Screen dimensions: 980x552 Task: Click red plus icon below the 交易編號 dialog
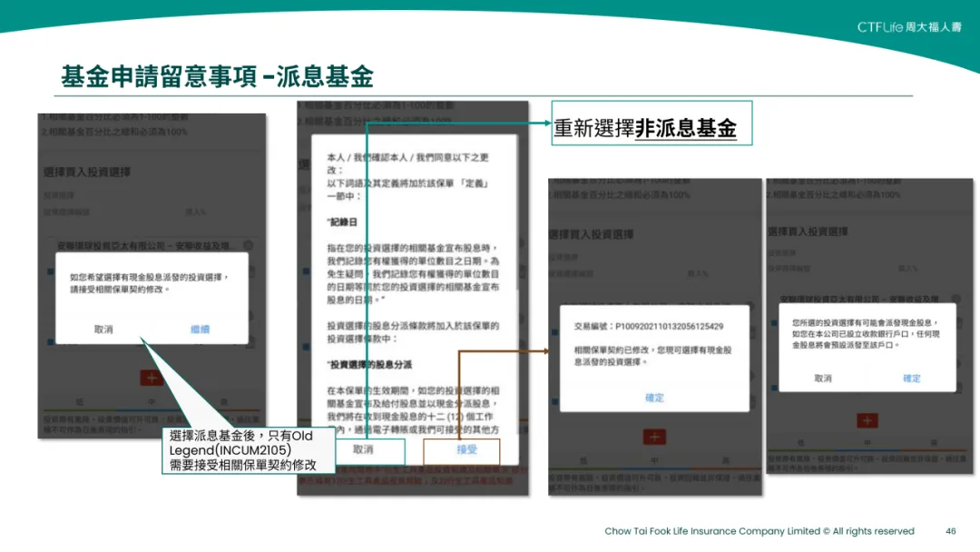[654, 437]
